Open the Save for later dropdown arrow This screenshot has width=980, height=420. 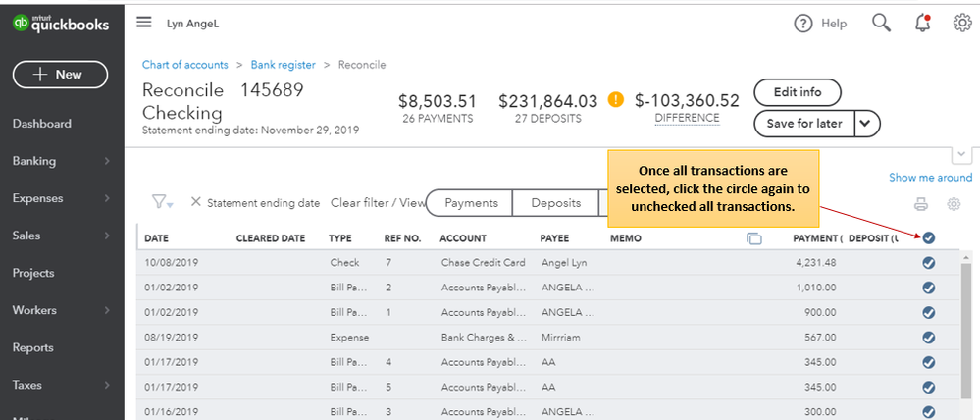pyautogui.click(x=865, y=123)
